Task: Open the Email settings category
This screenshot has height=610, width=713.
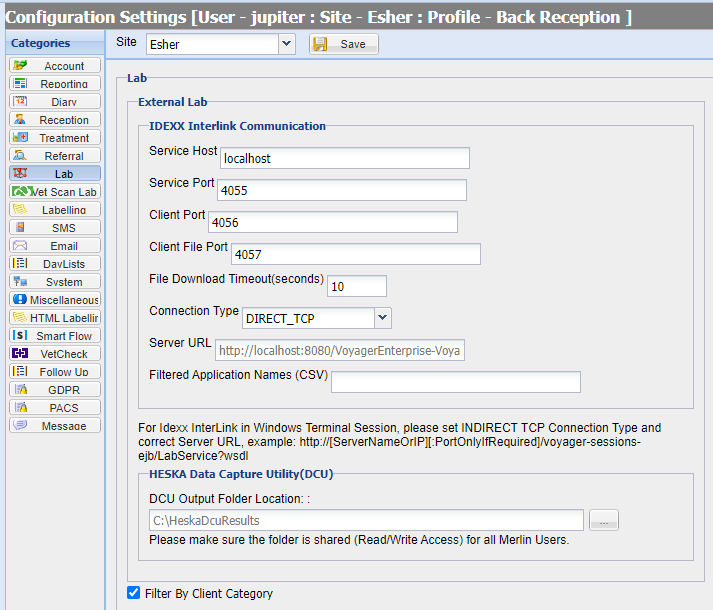Action: click(x=55, y=246)
